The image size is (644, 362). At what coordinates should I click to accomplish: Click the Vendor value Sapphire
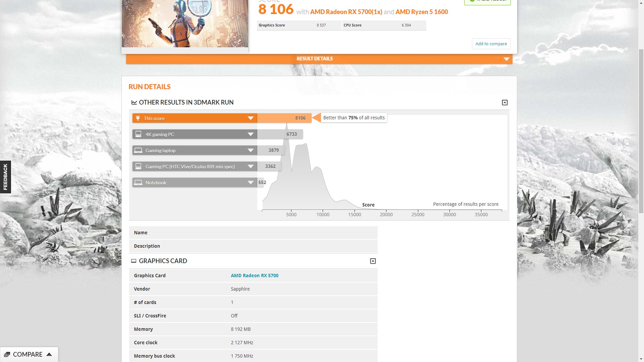240,289
